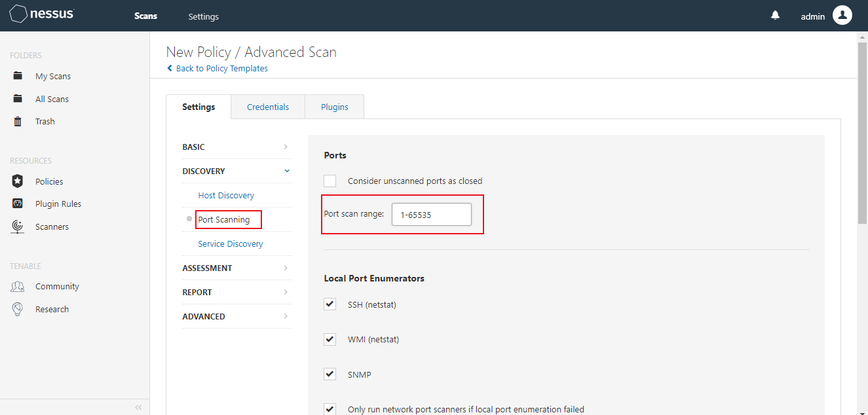
Task: Open the Host Discovery settings link
Action: click(x=226, y=196)
